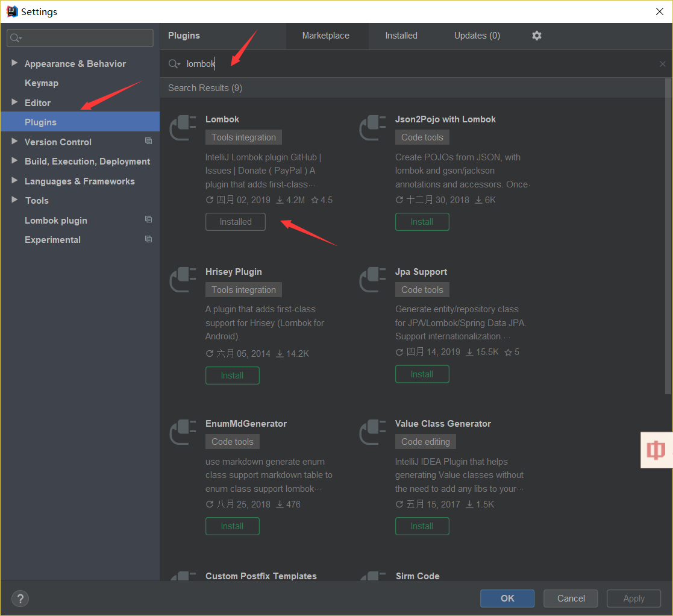Click the project-level icon beside Lombok plugin

(x=148, y=219)
